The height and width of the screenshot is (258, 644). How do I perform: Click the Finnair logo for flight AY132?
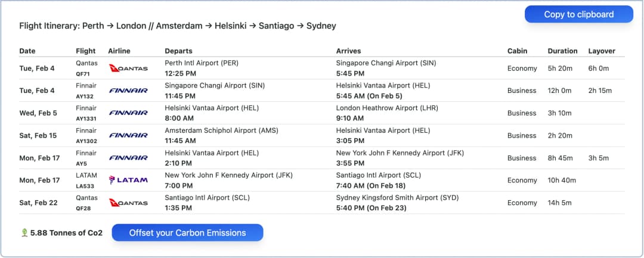(x=128, y=91)
